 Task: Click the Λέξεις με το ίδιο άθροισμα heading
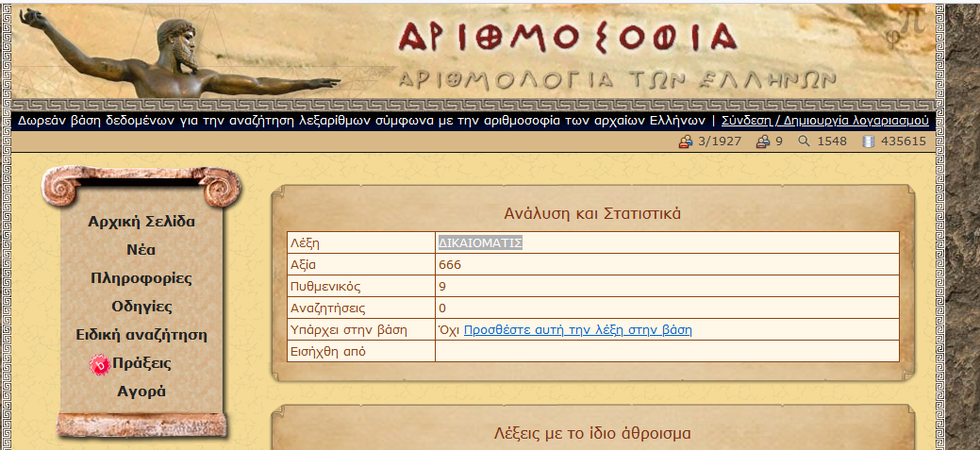592,433
